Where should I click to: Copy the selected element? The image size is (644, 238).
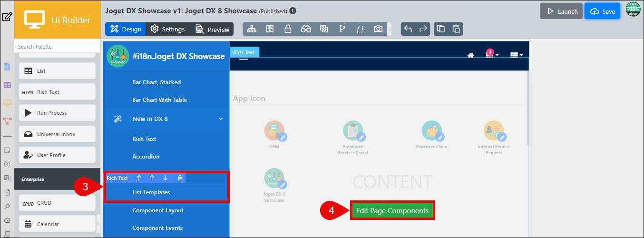(x=441, y=29)
